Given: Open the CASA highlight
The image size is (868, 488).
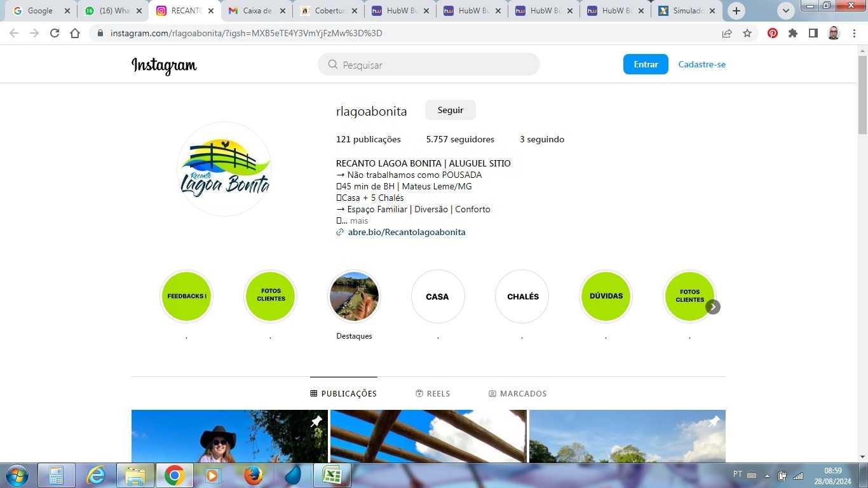Looking at the screenshot, I should tap(438, 296).
